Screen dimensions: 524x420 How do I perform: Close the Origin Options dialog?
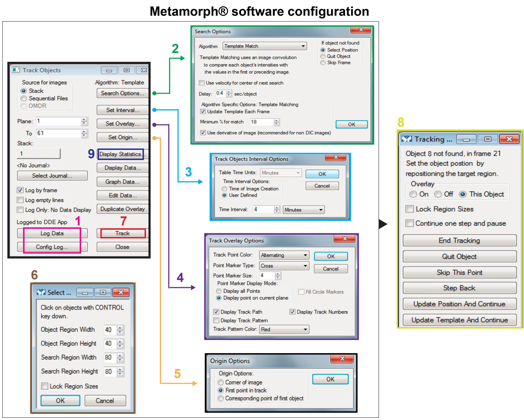coord(342,359)
